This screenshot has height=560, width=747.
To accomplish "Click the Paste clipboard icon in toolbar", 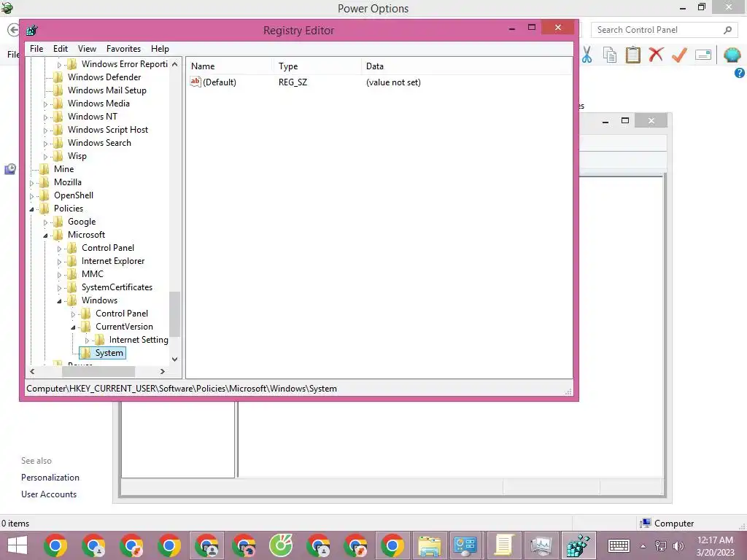I will (632, 55).
